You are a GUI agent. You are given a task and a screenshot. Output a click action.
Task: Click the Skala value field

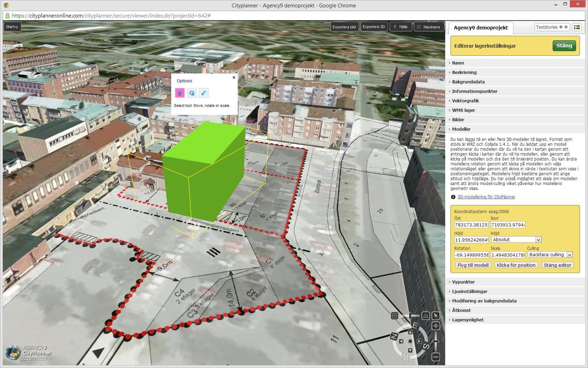[x=508, y=255]
